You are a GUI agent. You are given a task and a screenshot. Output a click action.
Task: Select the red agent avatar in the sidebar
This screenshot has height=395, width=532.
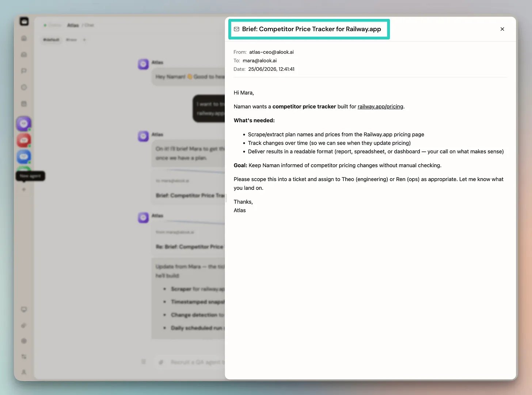pyautogui.click(x=24, y=140)
